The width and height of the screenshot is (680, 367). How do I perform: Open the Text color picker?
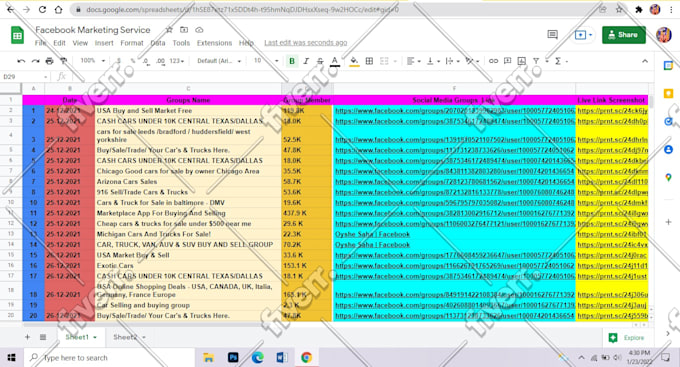335,61
